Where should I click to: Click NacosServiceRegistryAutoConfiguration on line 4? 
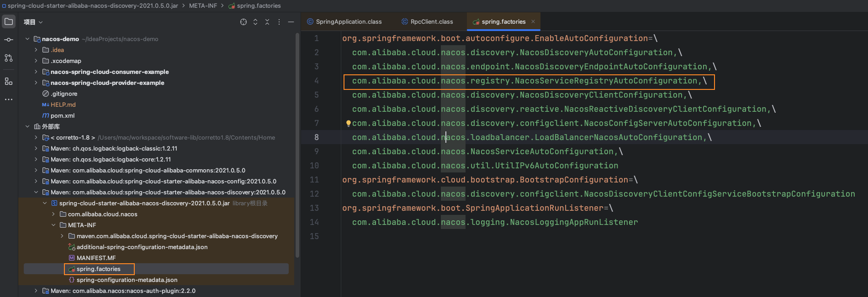(x=606, y=81)
